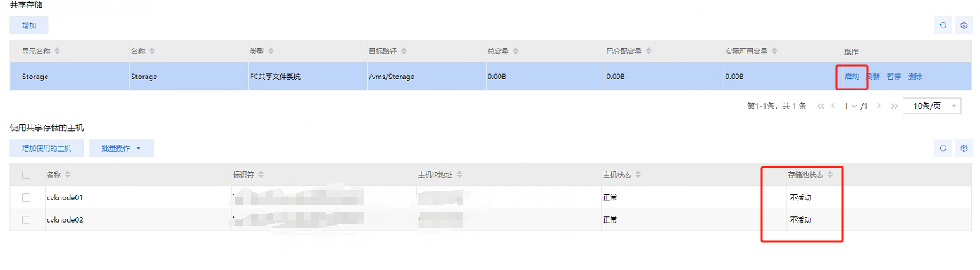Screen dimensions: 980x270
Task: Click 启动 to start the Storage pool
Action: point(852,77)
